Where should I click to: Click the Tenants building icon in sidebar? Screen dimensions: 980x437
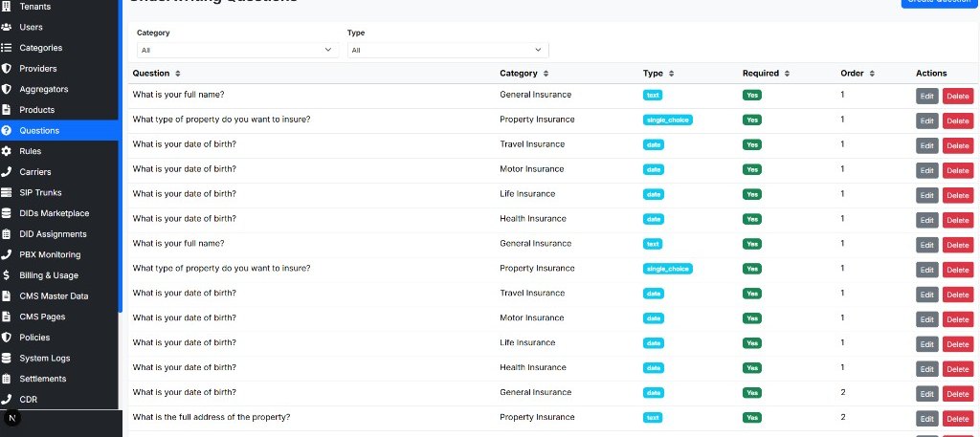click(x=7, y=7)
